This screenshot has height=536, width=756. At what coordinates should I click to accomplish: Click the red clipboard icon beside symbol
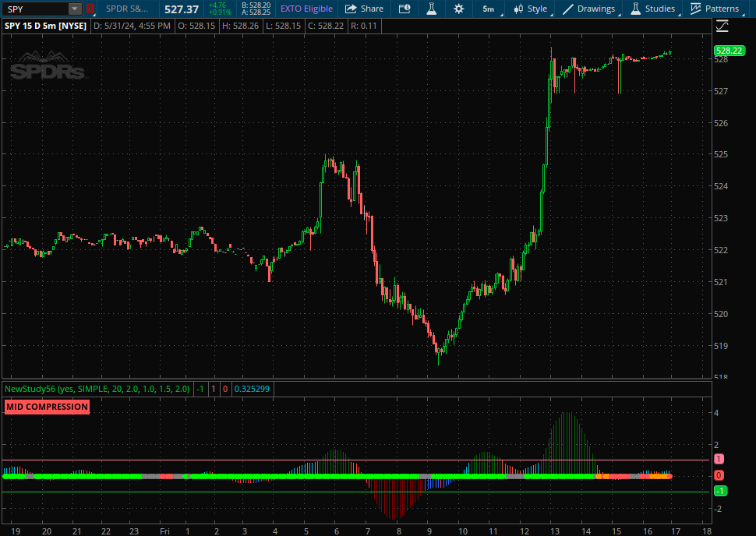(90, 9)
